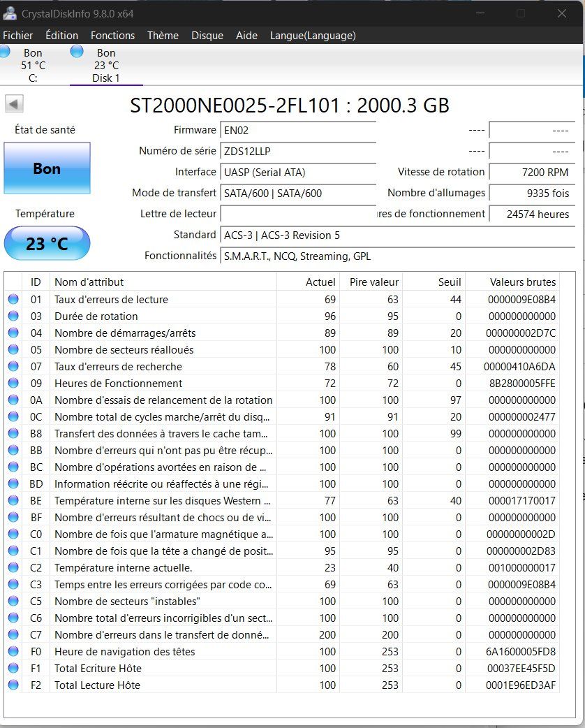Click the Fonctionnalités field S.M.A.R.T., NCQ
Image resolution: width=585 pixels, height=728 pixels.
click(398, 256)
